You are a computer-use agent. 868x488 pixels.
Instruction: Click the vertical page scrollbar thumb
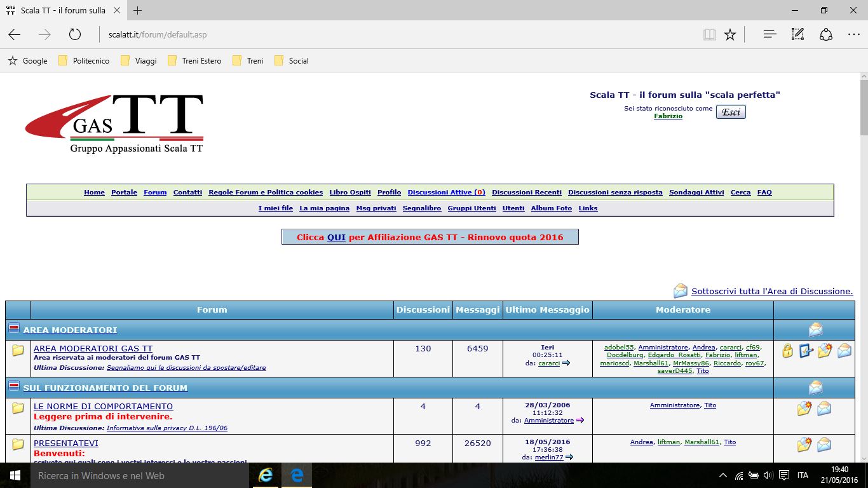click(864, 107)
